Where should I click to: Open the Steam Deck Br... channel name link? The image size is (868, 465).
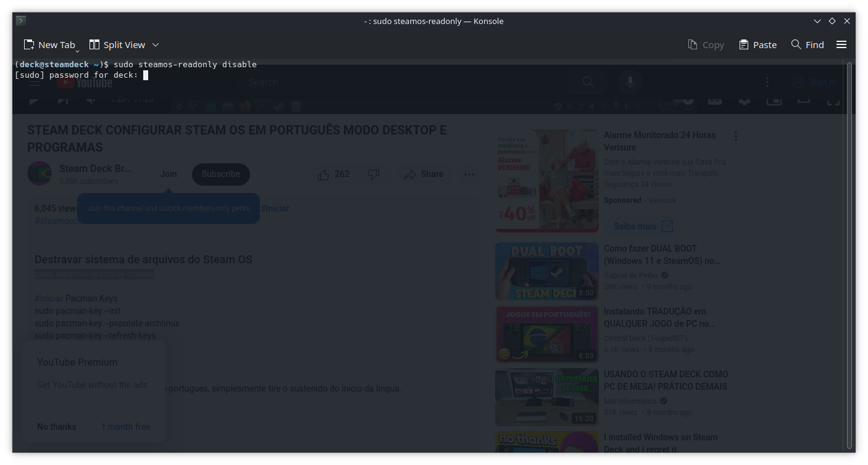pyautogui.click(x=95, y=168)
